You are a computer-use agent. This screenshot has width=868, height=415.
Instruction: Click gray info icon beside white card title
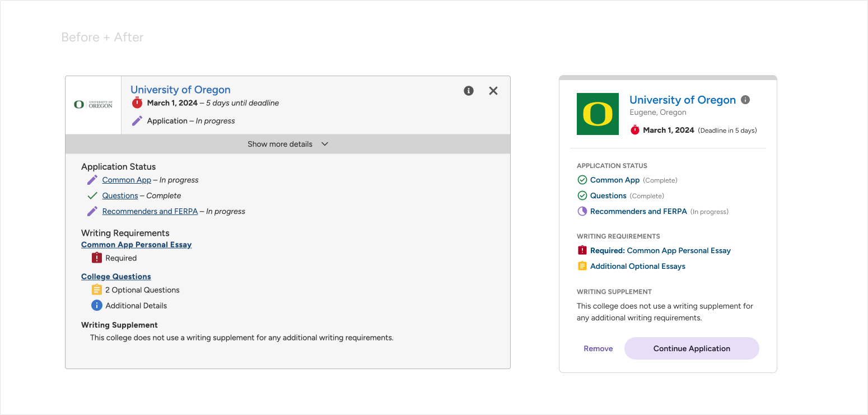pyautogui.click(x=745, y=100)
